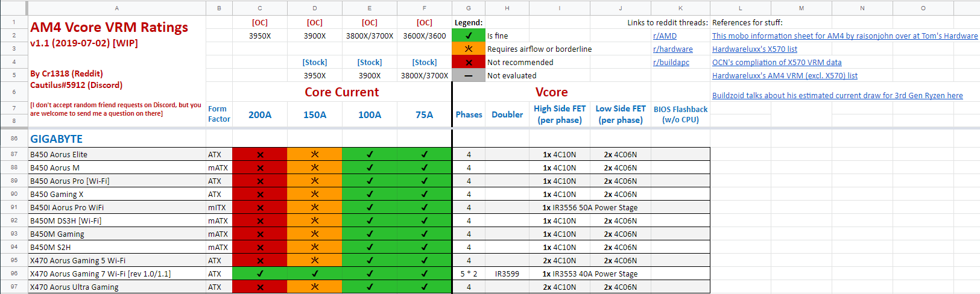Open raisonjohn's AM4 mobo information sheet link
Image resolution: width=980 pixels, height=294 pixels.
click(x=845, y=36)
